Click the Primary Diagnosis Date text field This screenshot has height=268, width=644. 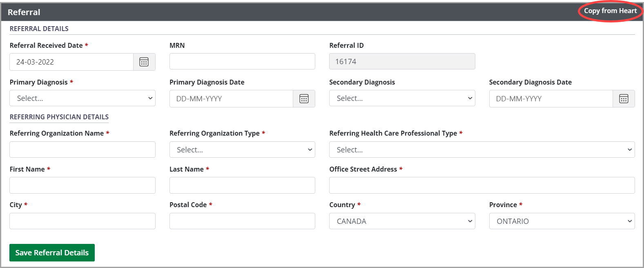click(x=231, y=99)
